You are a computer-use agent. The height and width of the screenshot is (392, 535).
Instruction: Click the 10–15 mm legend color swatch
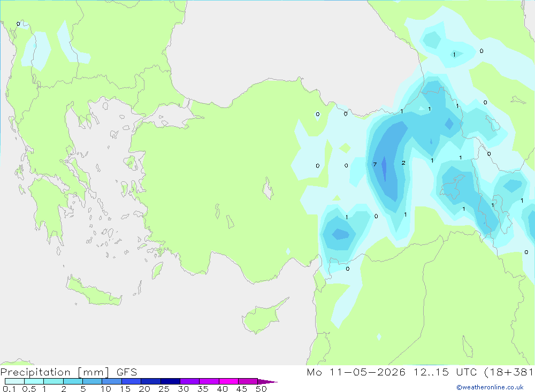pos(112,381)
